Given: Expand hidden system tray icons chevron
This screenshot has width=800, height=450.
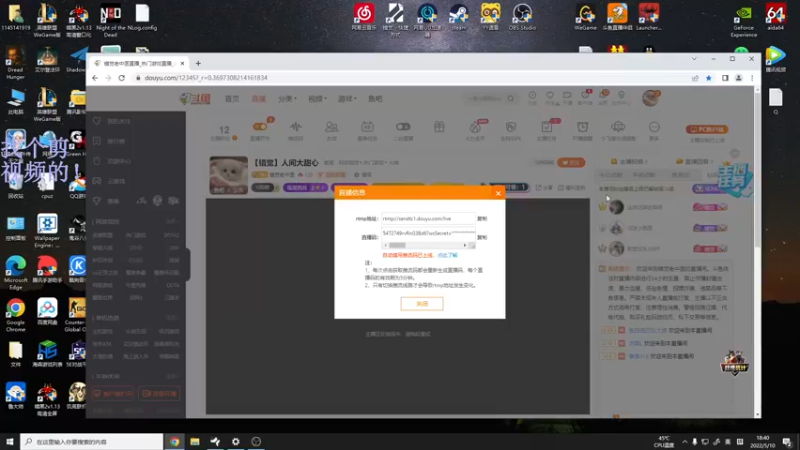Looking at the screenshot, I should pos(685,442).
